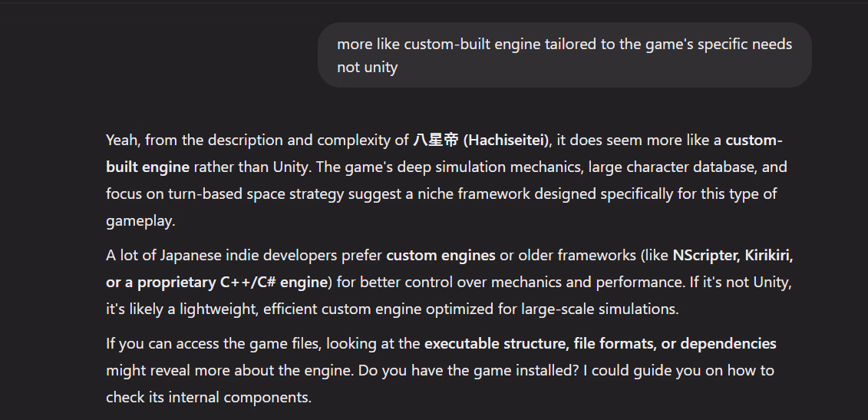Click the bold "executable structure, file formats, or dependencies" text
This screenshot has width=868, height=420.
pos(600,343)
